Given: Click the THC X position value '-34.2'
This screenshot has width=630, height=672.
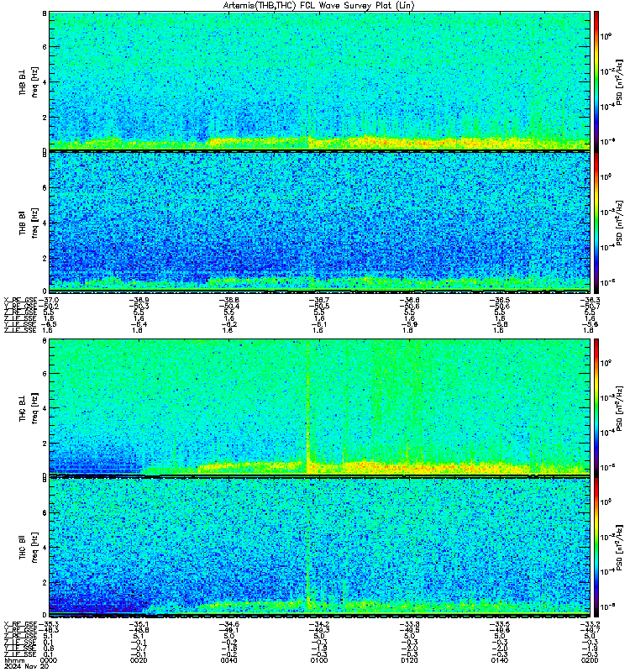Looking at the screenshot, I should coord(319,624).
